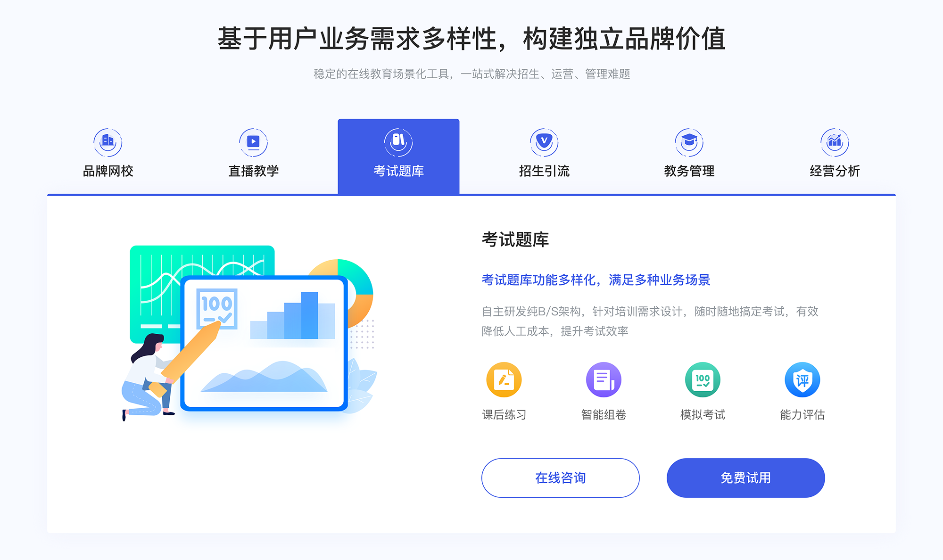Viewport: 943px width, 560px height.
Task: Open the 招生引流 icon
Action: point(539,140)
